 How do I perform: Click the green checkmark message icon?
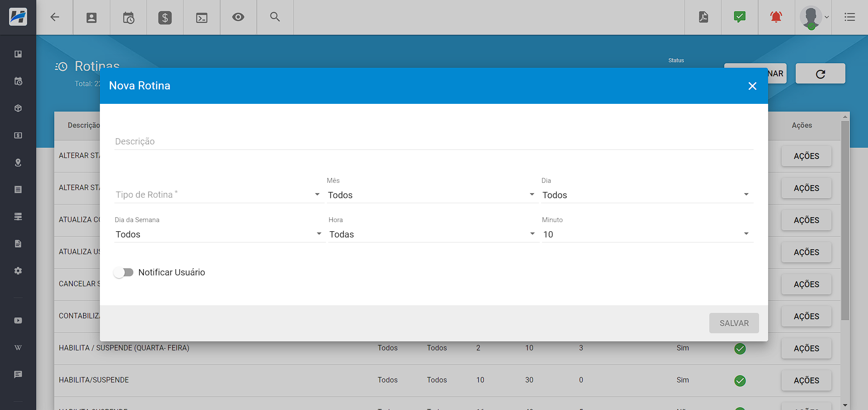click(740, 17)
